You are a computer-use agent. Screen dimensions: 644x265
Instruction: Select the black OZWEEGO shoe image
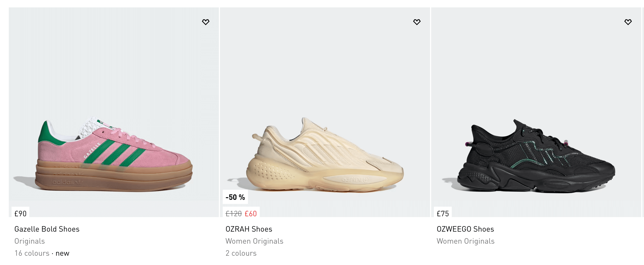(536, 156)
